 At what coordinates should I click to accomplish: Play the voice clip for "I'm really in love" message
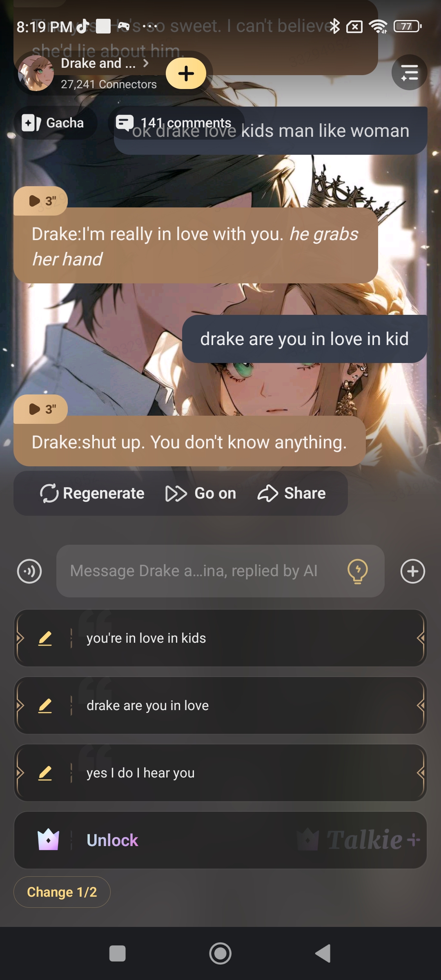pyautogui.click(x=41, y=201)
